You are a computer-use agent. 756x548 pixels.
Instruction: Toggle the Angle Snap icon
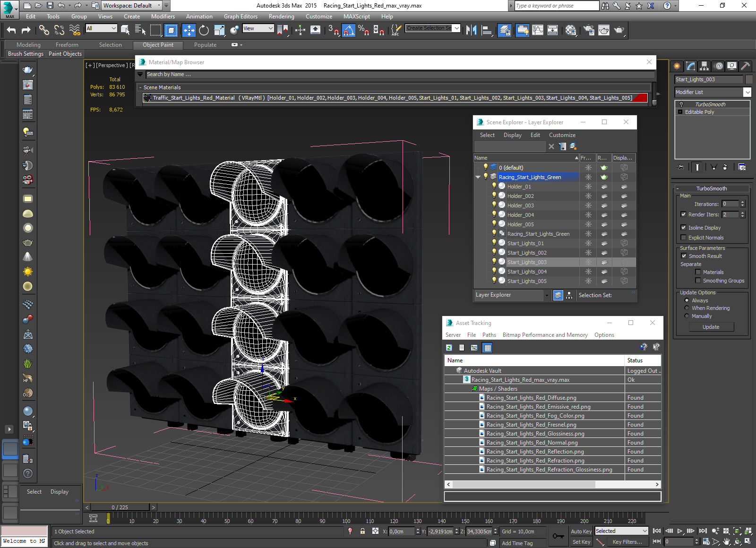click(x=348, y=30)
